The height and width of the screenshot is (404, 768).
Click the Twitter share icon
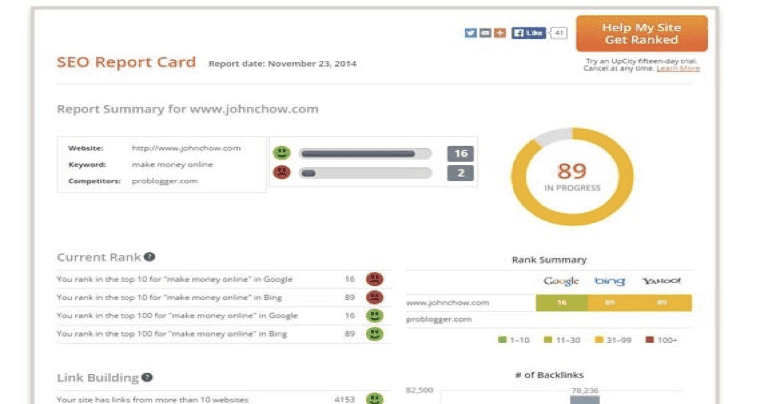pos(470,33)
